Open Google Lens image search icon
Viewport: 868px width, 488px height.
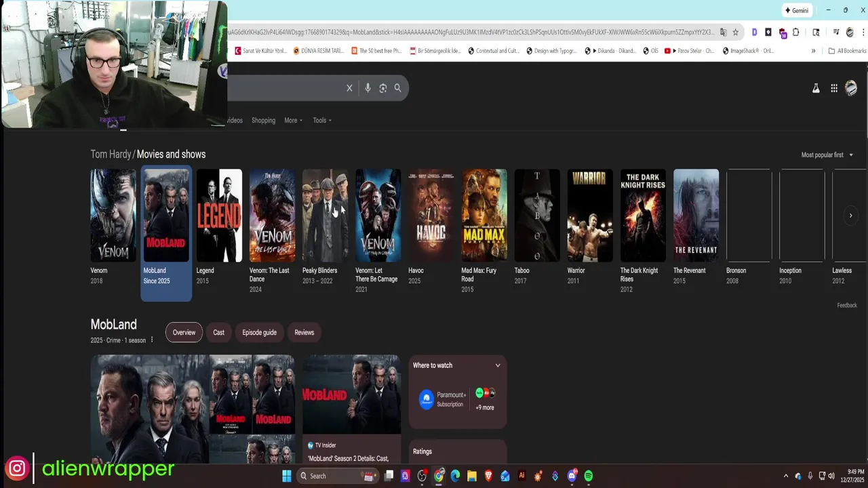383,88
